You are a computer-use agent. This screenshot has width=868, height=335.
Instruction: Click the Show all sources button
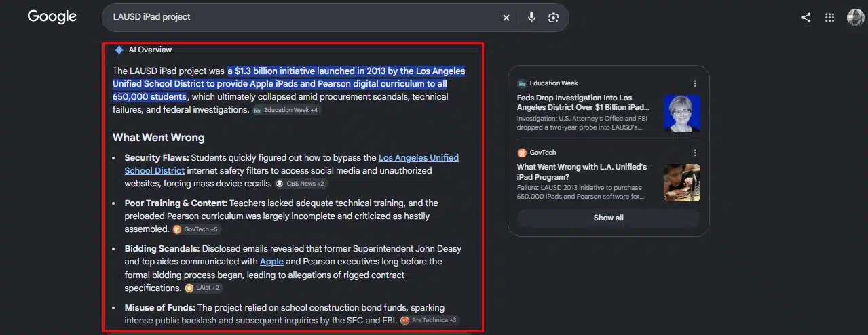point(608,218)
